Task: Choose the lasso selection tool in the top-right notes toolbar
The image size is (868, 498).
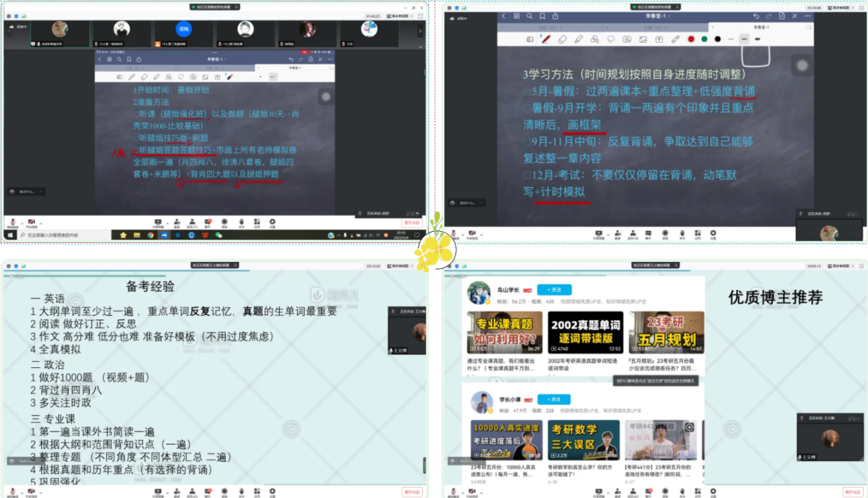Action: click(611, 39)
